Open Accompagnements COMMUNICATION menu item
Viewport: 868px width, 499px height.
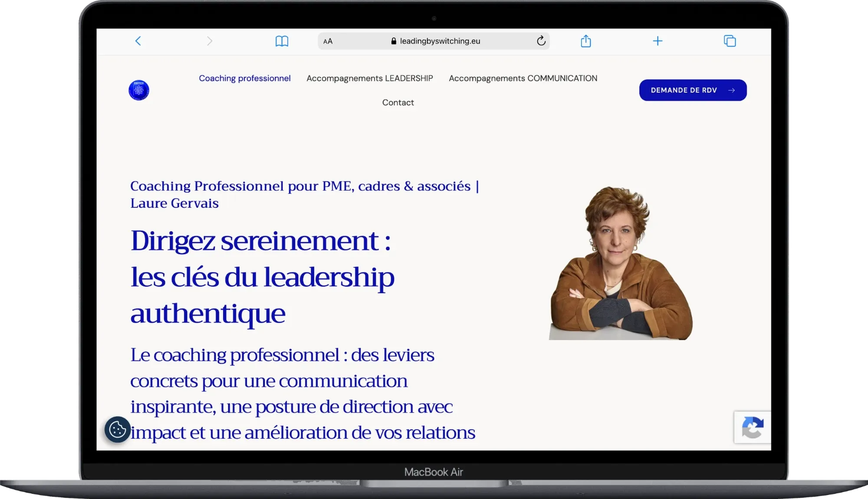[x=523, y=78]
